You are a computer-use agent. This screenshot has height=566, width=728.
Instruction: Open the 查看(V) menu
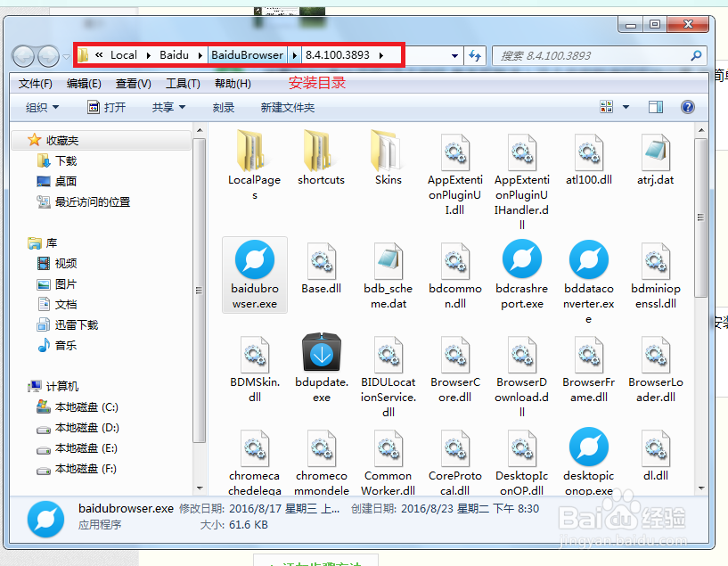click(134, 84)
